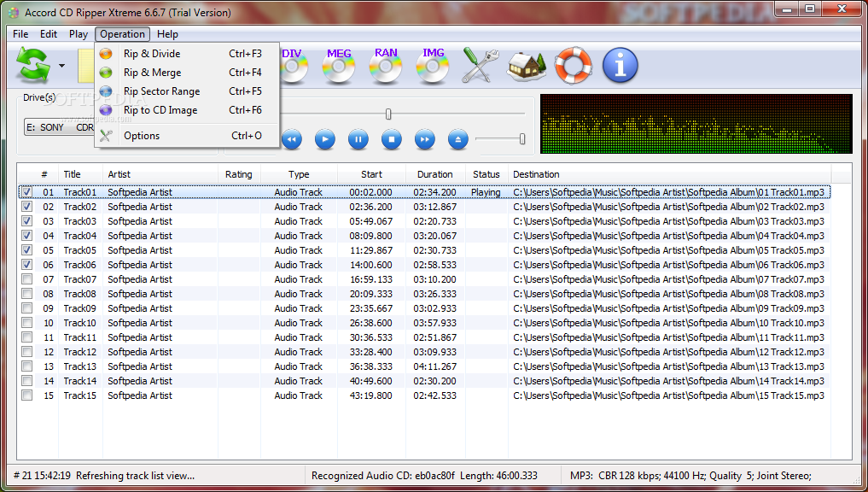Viewport: 868px width, 492px height.
Task: Uncheck the Track03 checkbox
Action: [x=26, y=221]
